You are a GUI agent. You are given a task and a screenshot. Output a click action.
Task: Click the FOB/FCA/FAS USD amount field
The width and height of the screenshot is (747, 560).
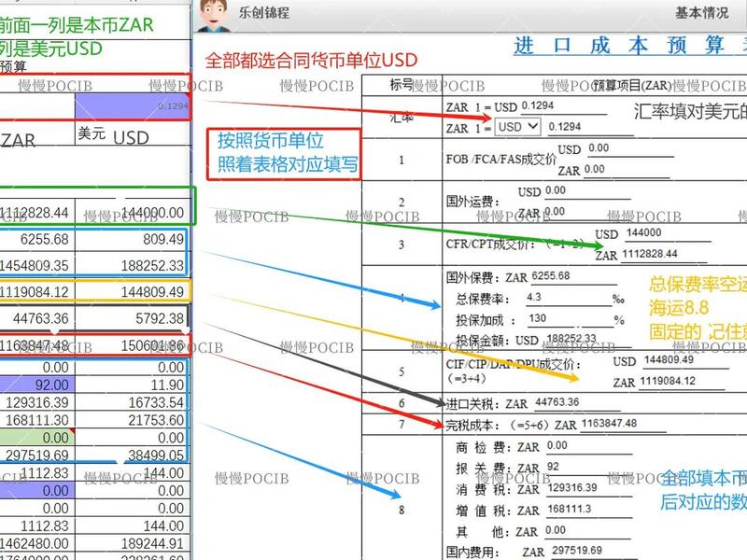(631, 148)
